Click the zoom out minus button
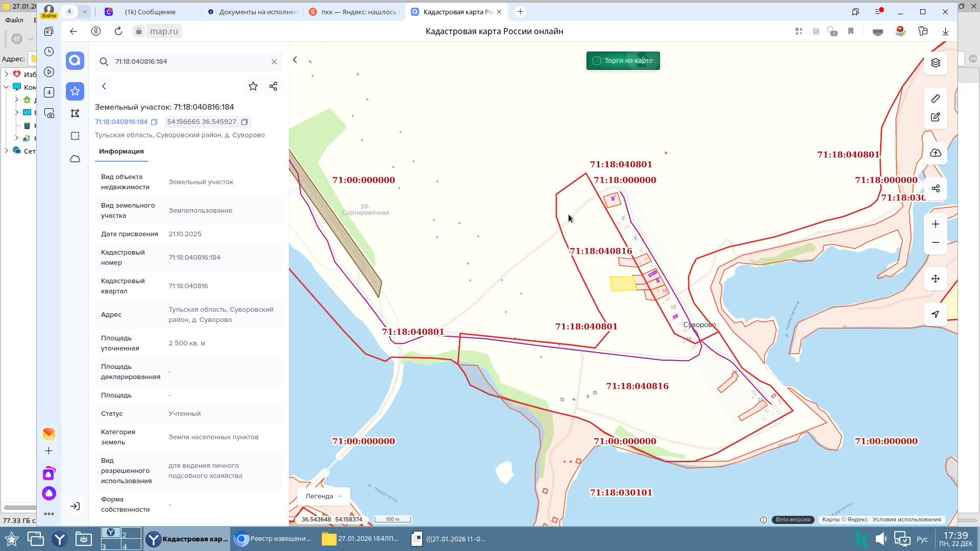The image size is (980, 551). coord(935,243)
